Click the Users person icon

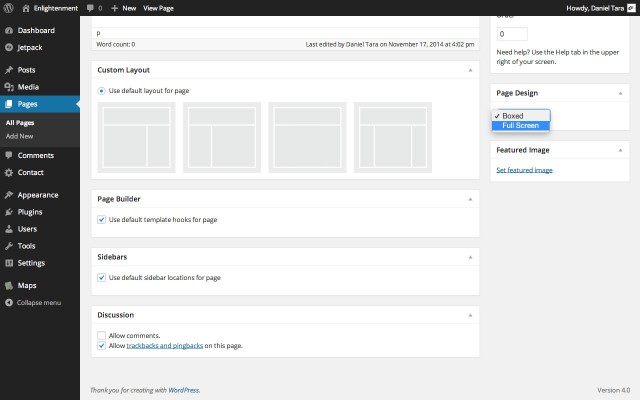9,229
